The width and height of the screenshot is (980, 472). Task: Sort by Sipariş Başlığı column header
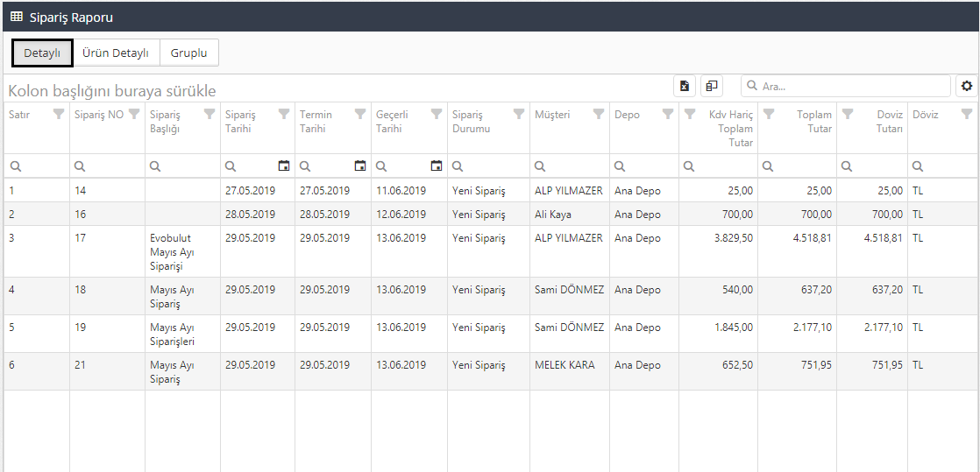point(171,122)
